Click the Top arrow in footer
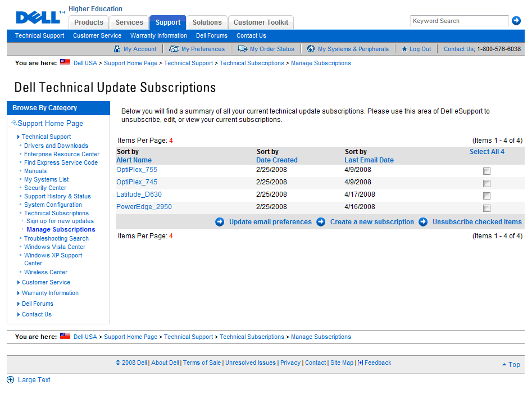 click(x=504, y=364)
